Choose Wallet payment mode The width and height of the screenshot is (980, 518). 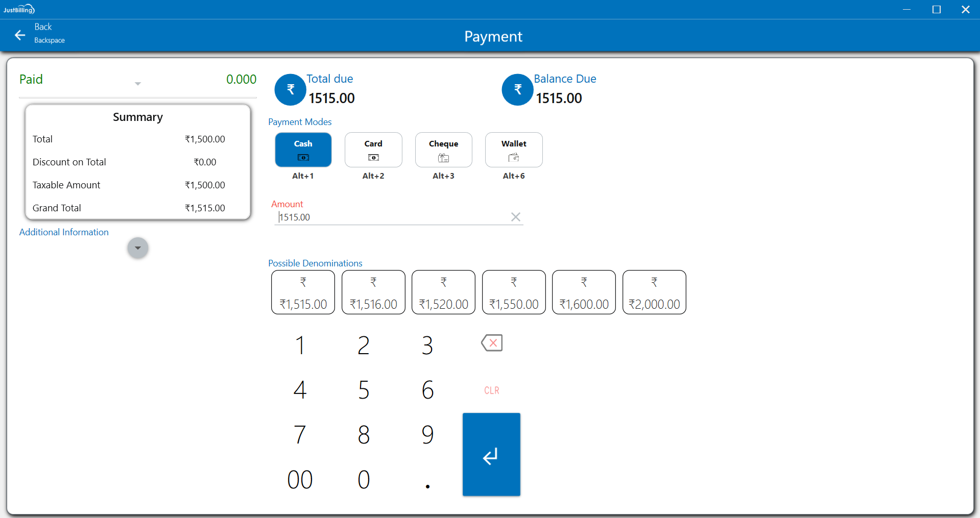(x=514, y=150)
